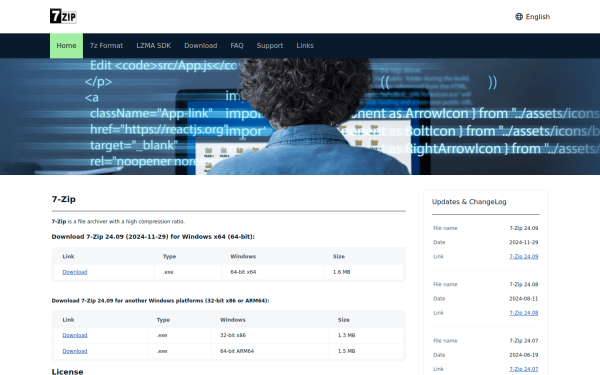Click the 7-Zip page heading
Viewport: 600px width, 375px height.
[64, 199]
